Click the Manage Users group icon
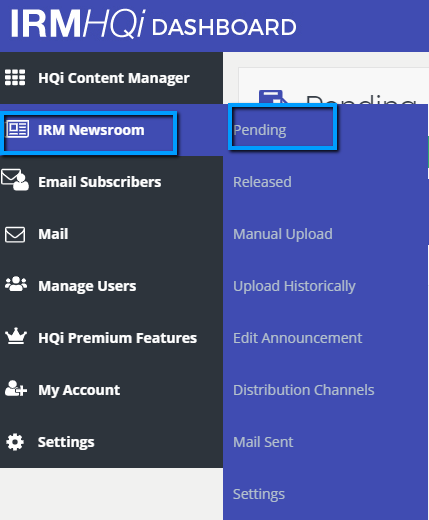Image resolution: width=429 pixels, height=520 pixels. 16,284
